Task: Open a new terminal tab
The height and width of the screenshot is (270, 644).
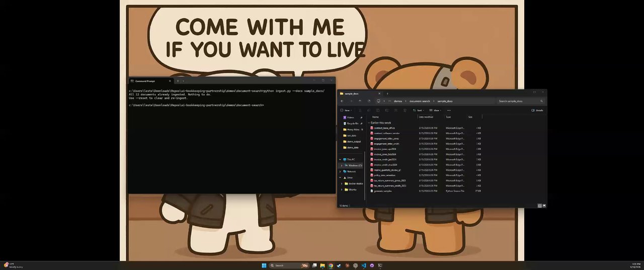Action: (178, 81)
